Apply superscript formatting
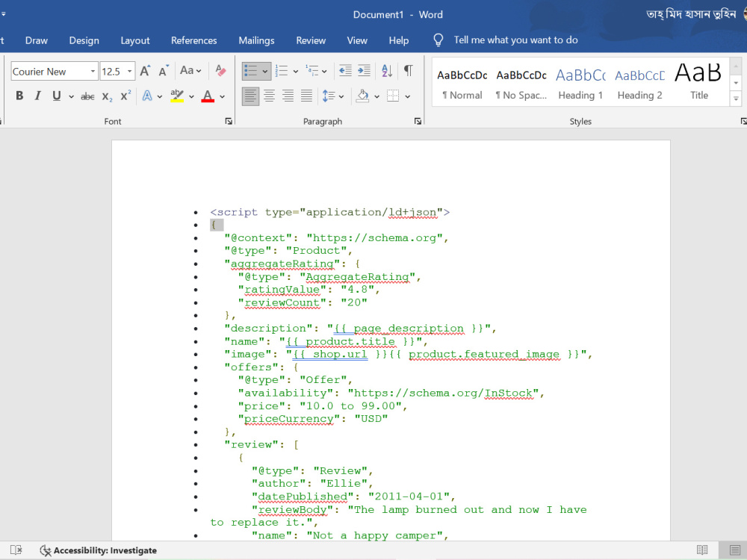 (125, 96)
